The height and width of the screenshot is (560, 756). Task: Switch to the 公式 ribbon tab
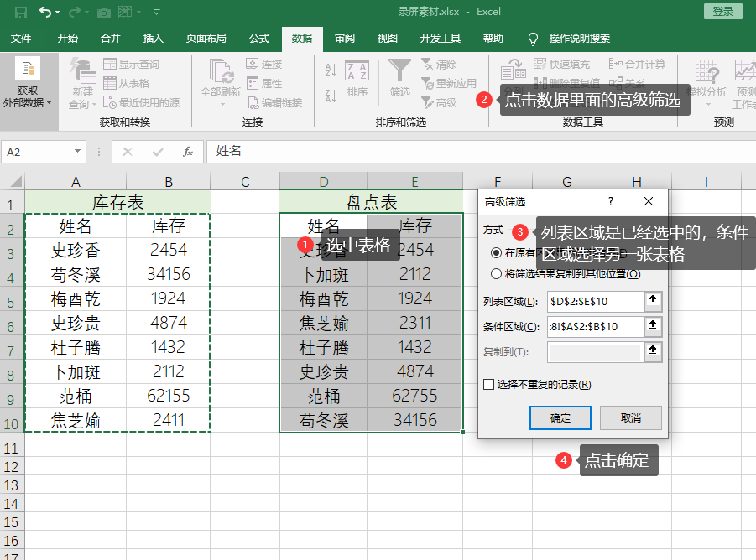click(x=259, y=38)
